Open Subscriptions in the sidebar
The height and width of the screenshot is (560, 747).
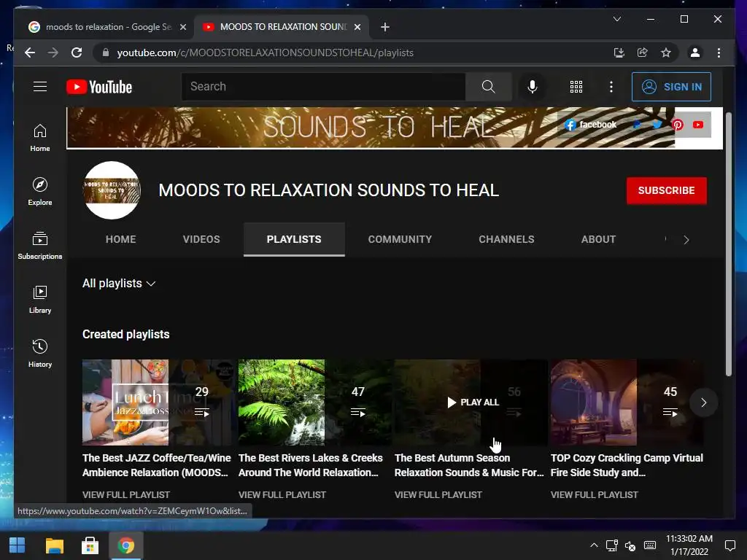click(x=40, y=245)
